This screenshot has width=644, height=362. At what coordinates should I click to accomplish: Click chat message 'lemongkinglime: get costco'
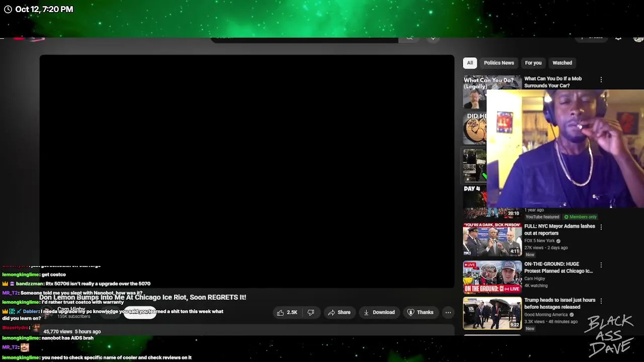[34, 275]
